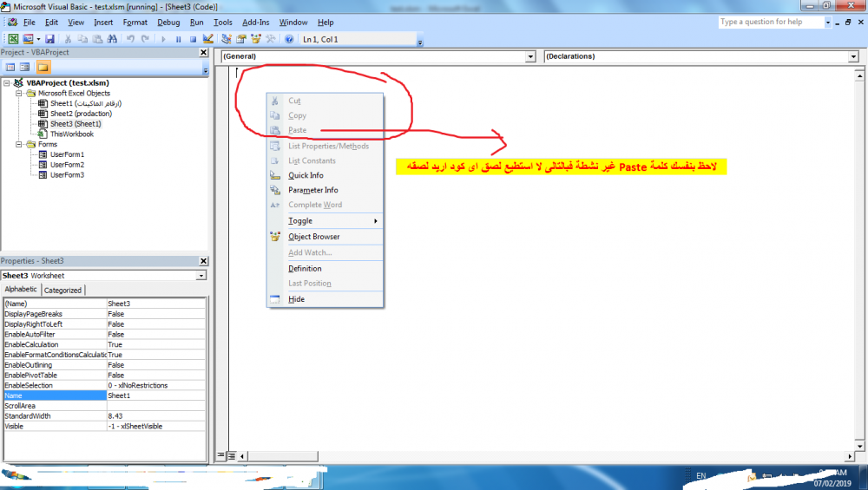Click the Break pause icon
The width and height of the screenshot is (868, 490).
pos(178,39)
